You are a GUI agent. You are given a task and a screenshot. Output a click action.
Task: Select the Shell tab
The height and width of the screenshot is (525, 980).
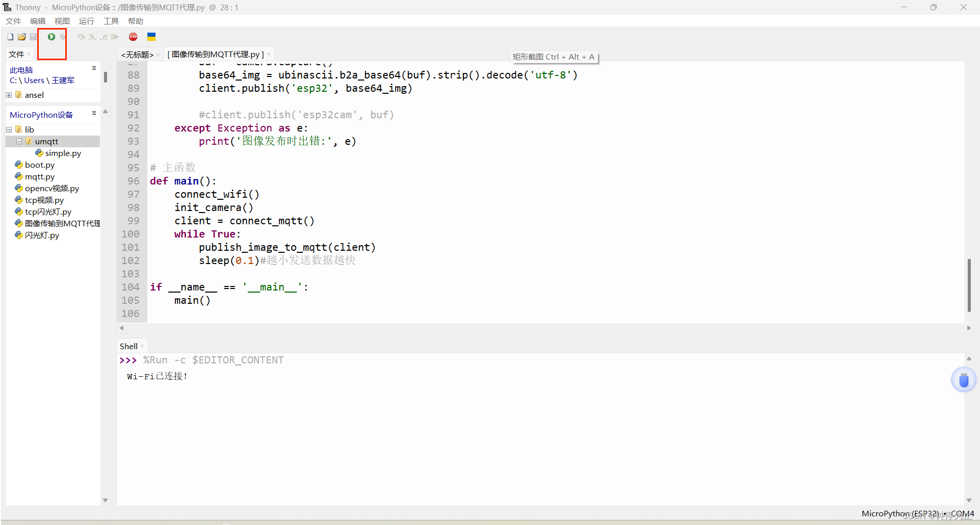click(128, 346)
